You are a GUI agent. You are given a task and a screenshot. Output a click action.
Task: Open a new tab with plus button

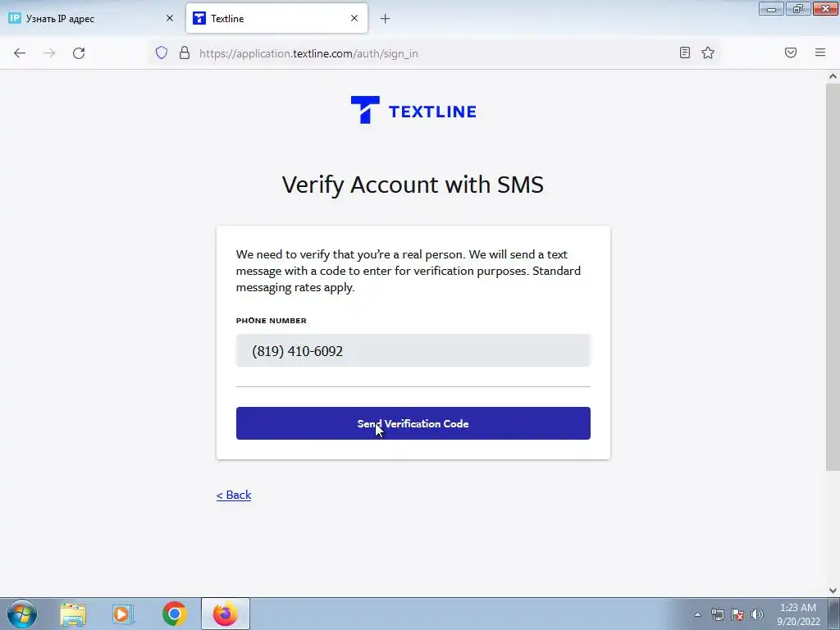(x=385, y=19)
